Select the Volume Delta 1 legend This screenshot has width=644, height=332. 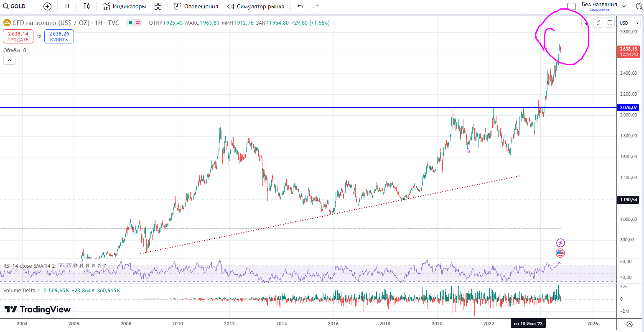coord(22,290)
